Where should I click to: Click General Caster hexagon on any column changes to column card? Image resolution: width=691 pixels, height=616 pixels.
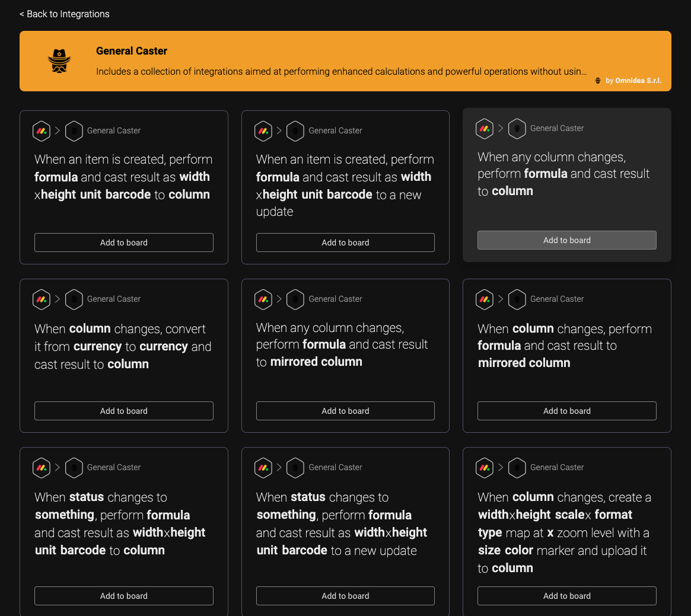click(517, 129)
